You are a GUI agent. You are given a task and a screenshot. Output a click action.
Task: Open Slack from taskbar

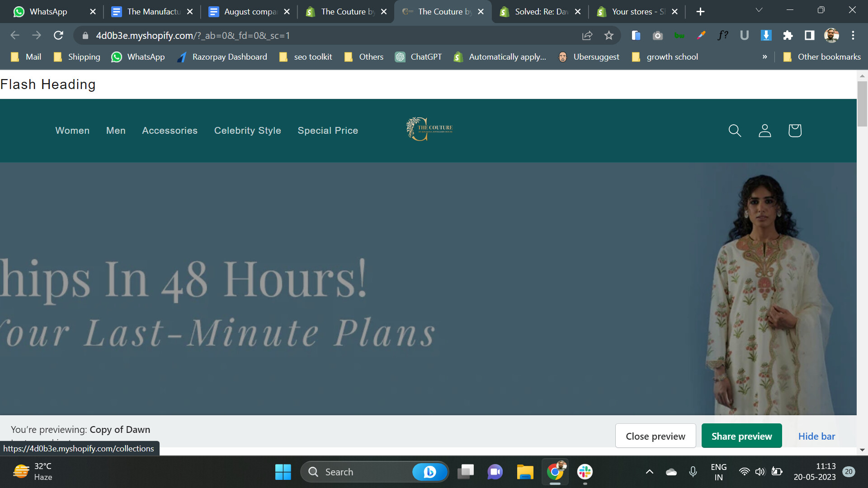pyautogui.click(x=585, y=472)
